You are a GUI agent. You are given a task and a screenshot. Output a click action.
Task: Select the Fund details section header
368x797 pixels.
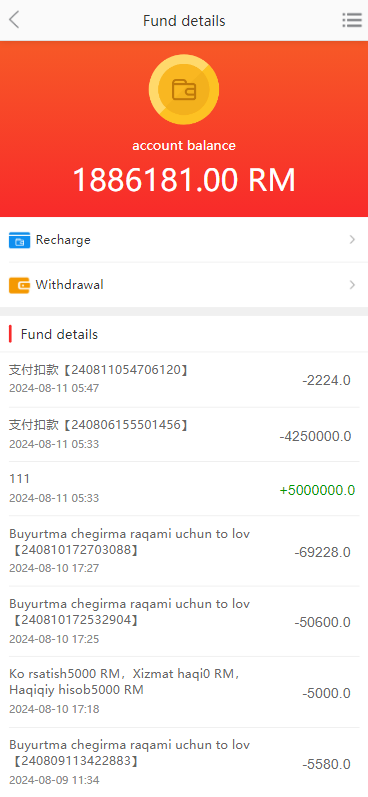click(x=59, y=334)
